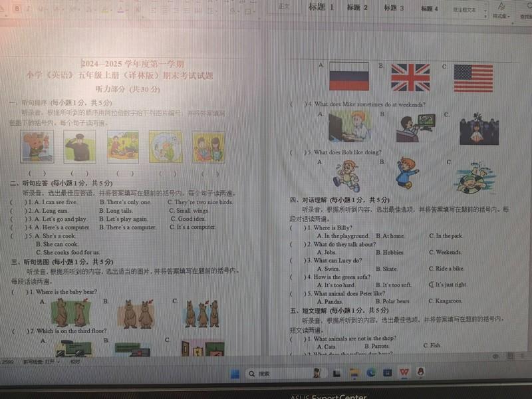
Task: Open File Explorer from the taskbar
Action: coord(354,373)
